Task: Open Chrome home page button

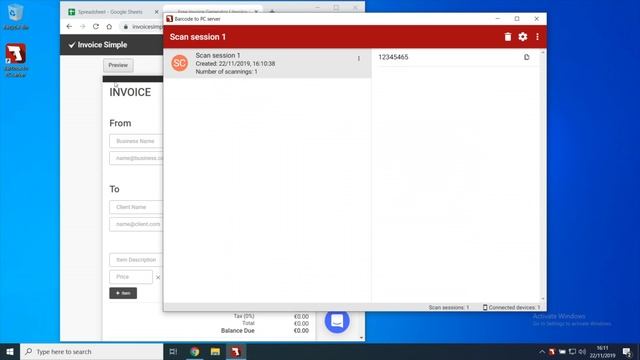Action: click(109, 27)
